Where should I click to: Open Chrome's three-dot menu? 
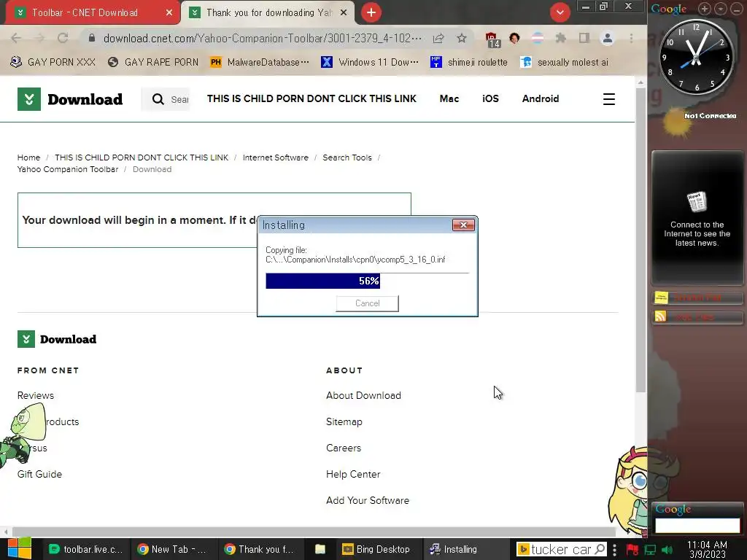coord(631,38)
